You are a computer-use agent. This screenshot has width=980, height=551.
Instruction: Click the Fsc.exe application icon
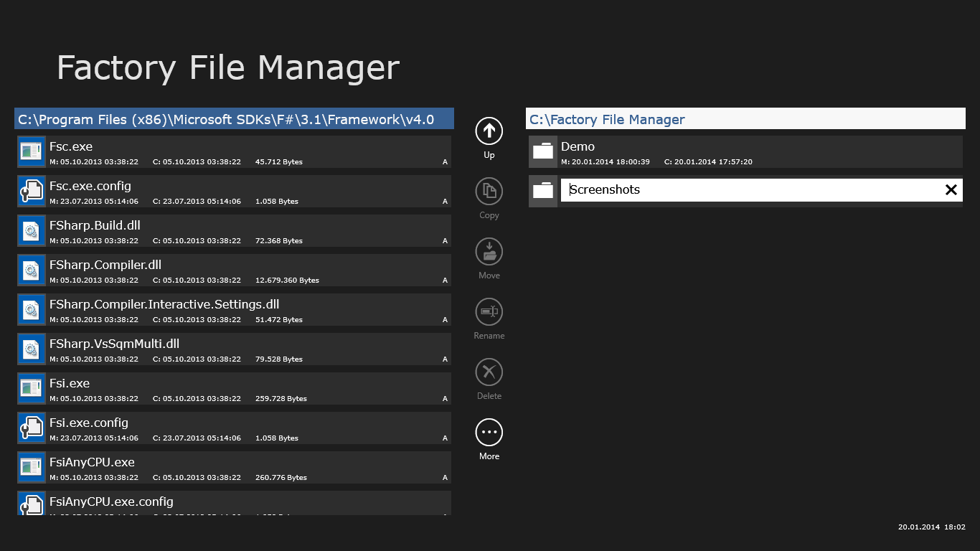click(32, 151)
